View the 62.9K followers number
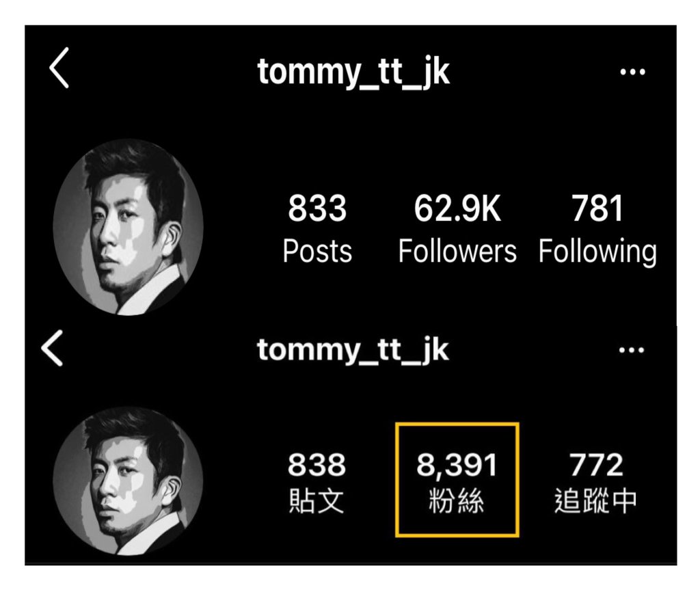Viewport: 700px width, 592px height. pos(457,208)
